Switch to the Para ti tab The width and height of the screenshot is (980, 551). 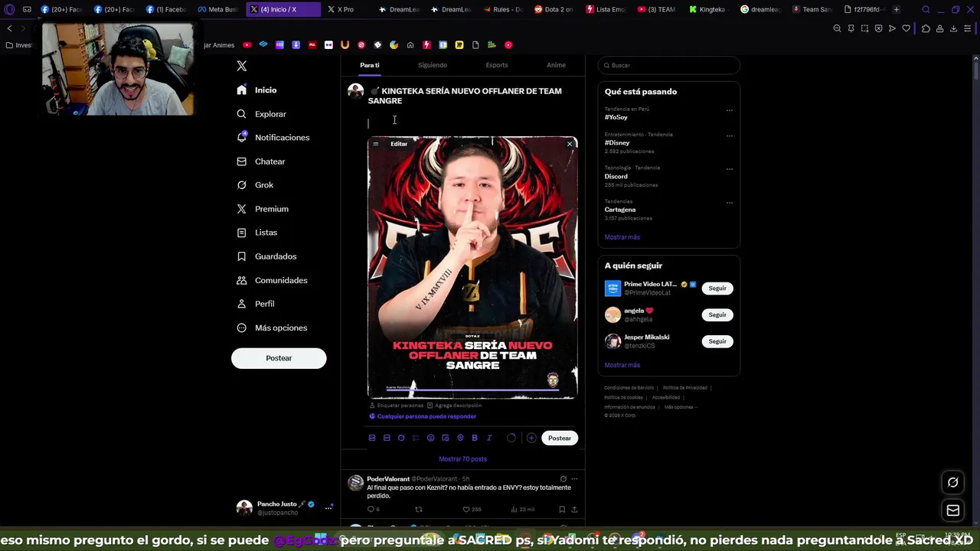pyautogui.click(x=370, y=65)
